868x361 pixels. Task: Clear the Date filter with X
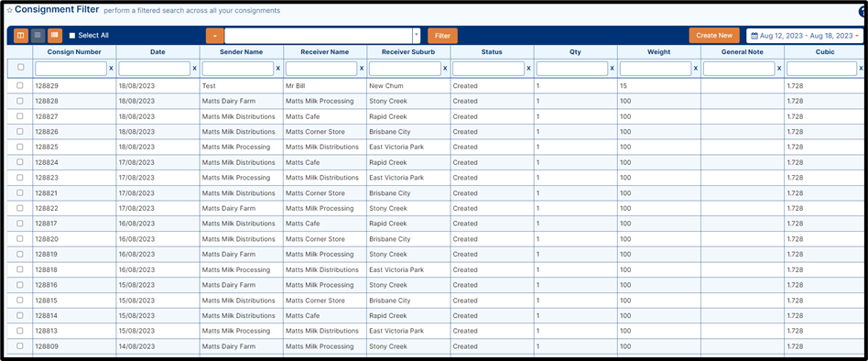[x=194, y=69]
